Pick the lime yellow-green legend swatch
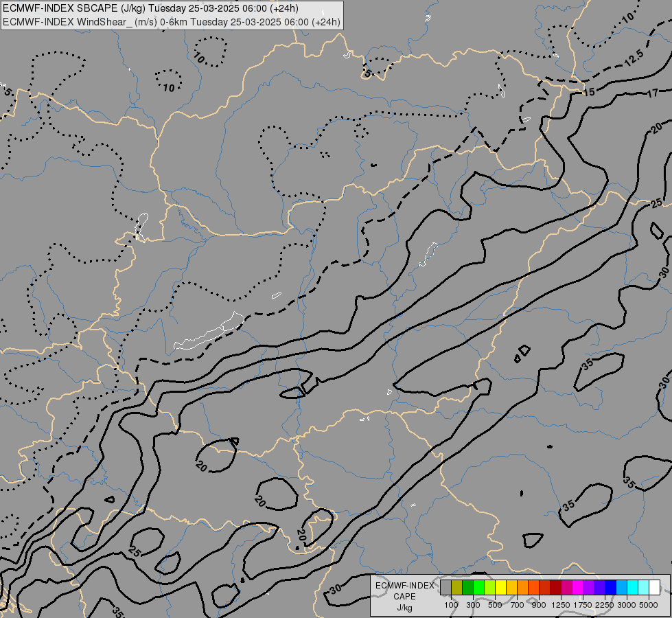672x618 pixels. pyautogui.click(x=490, y=588)
